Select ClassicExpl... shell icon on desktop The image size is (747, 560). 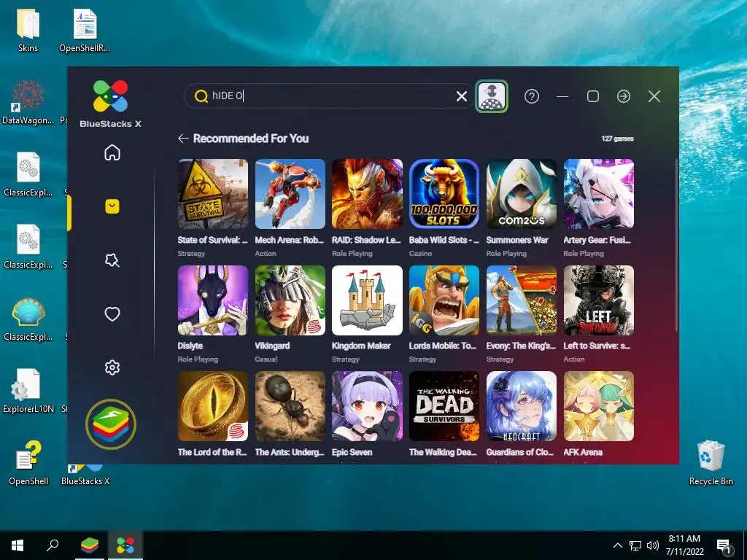click(28, 318)
